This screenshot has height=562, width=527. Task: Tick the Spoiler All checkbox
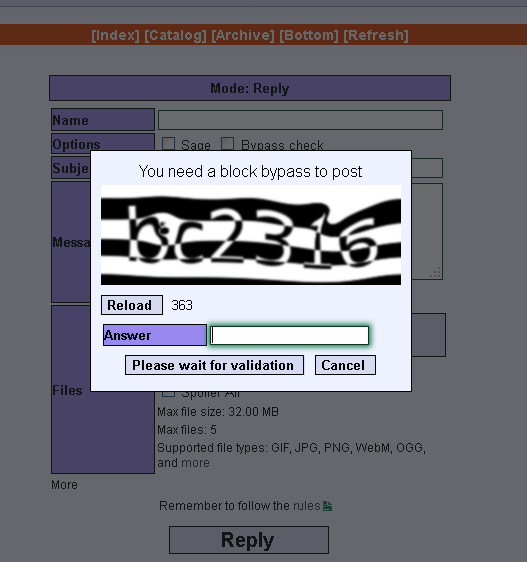point(168,394)
